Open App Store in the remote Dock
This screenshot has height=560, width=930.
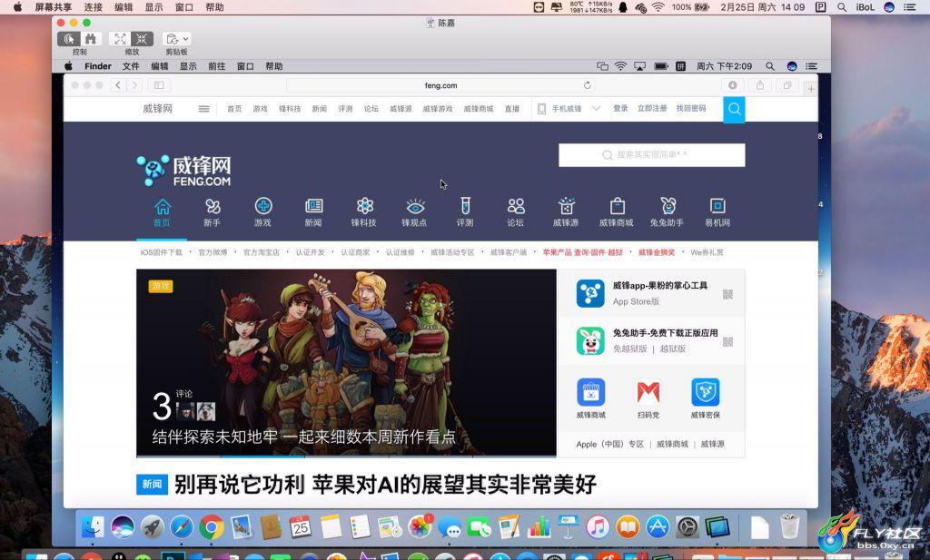tap(658, 526)
